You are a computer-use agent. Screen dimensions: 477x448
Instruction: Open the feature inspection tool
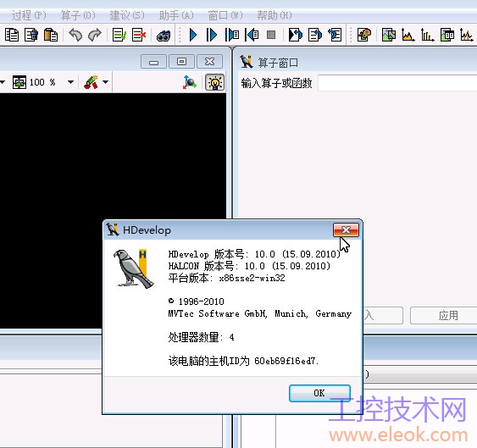[447, 35]
